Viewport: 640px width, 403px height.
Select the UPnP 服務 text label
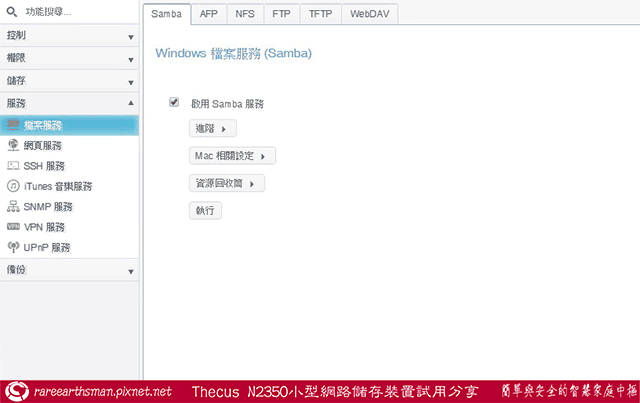pos(47,247)
